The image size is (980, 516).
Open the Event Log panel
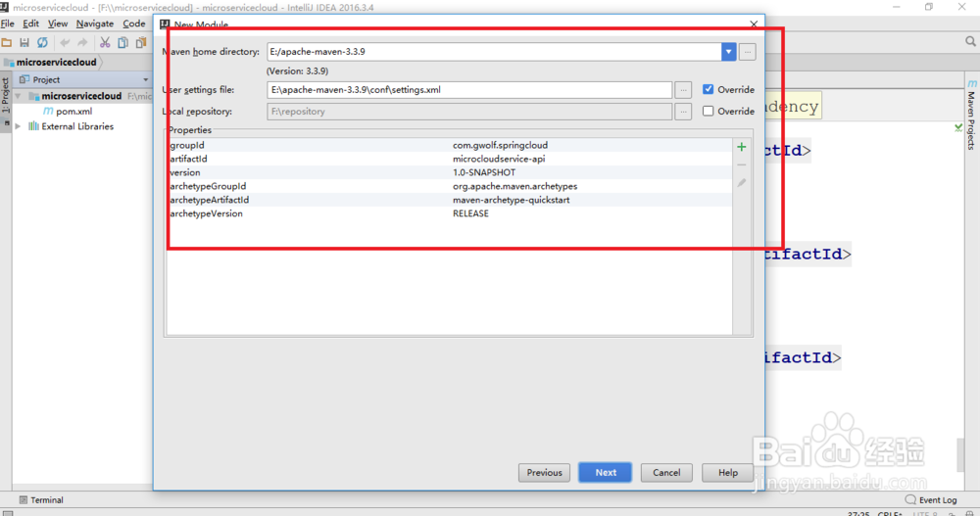coord(931,499)
